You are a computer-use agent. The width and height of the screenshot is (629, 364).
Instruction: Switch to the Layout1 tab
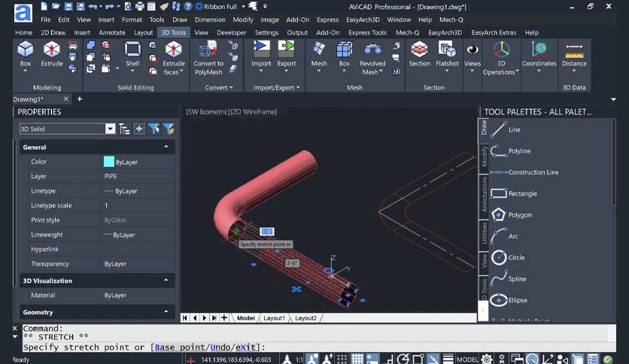[x=274, y=318]
